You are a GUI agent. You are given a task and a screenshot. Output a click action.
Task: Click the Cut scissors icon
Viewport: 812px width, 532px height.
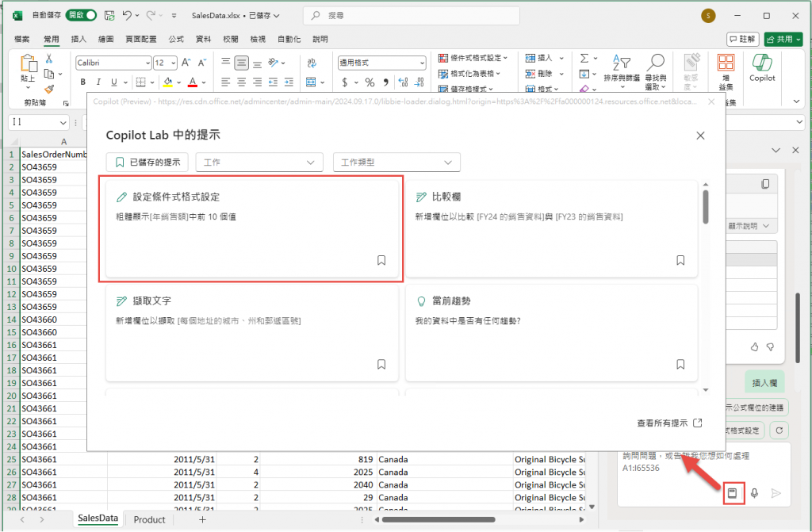[x=49, y=59]
